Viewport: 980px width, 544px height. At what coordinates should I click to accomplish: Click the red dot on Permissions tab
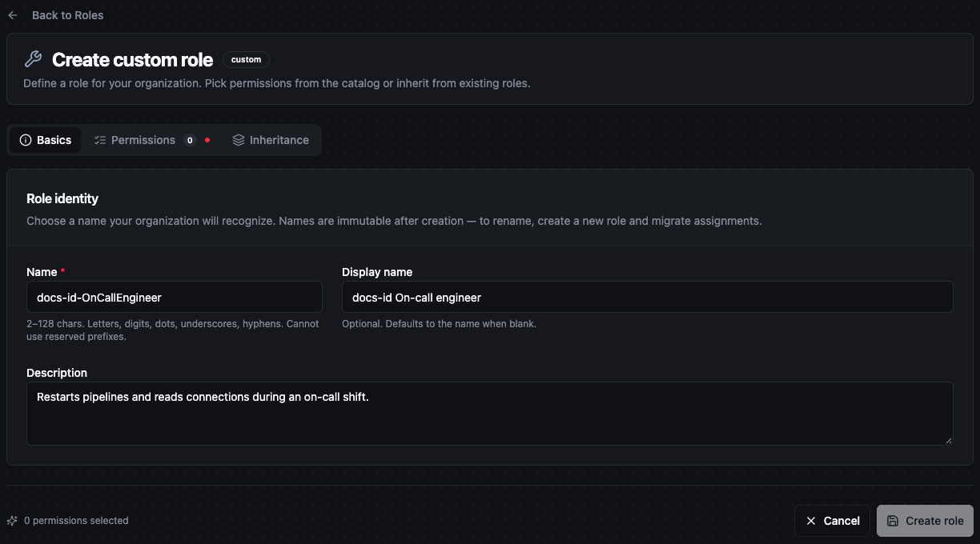click(x=207, y=140)
